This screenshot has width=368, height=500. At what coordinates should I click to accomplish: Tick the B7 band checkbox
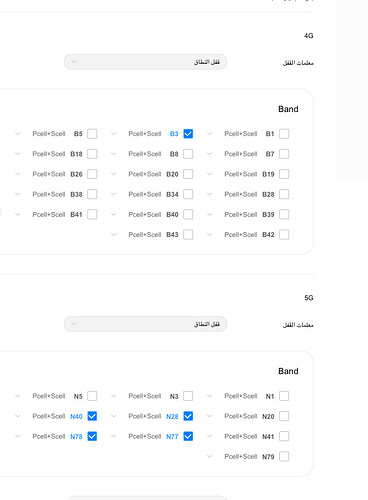point(284,154)
